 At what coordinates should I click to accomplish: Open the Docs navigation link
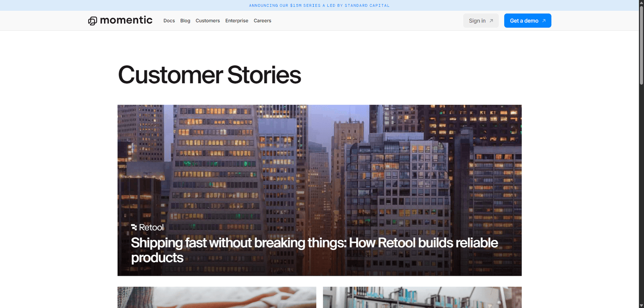tap(169, 21)
